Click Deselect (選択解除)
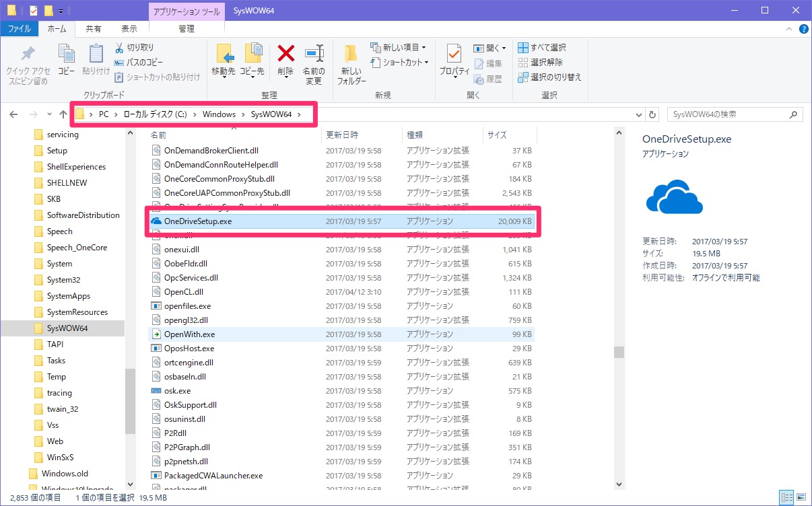 pos(541,63)
